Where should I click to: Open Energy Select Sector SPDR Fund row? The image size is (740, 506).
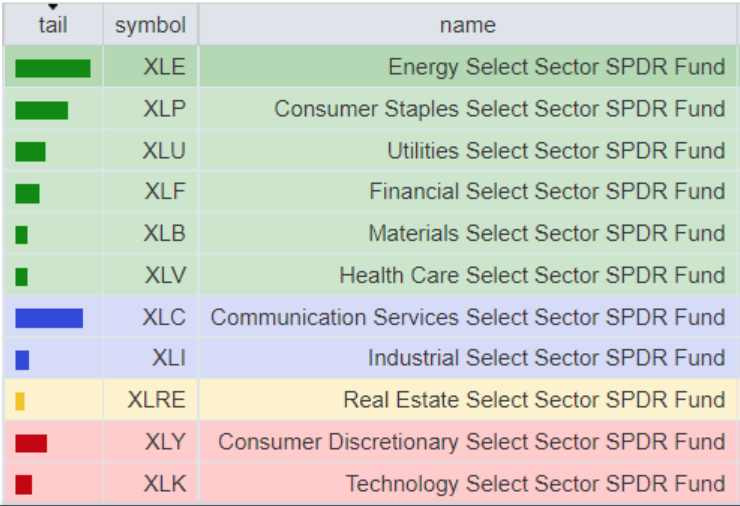(556, 67)
